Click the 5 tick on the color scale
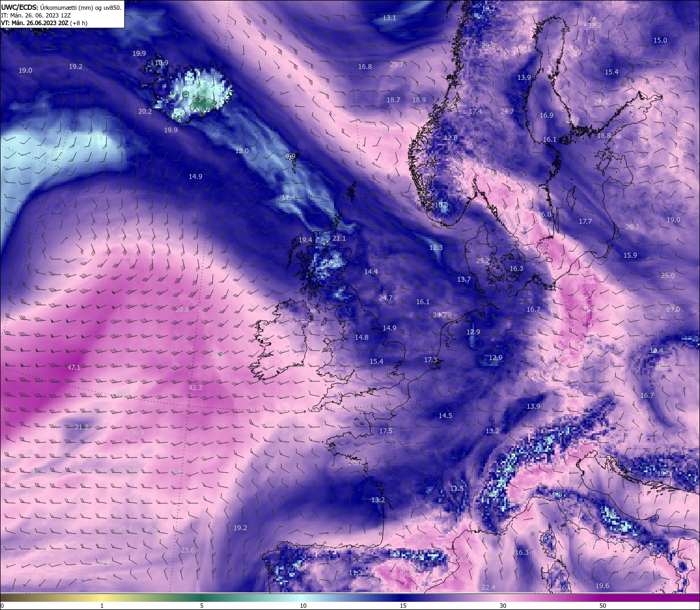 pos(202,606)
